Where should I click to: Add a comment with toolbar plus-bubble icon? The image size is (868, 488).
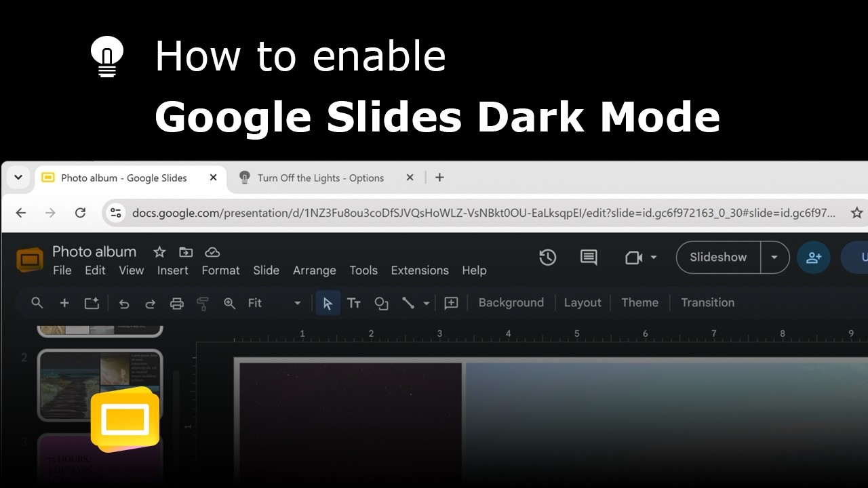point(451,303)
